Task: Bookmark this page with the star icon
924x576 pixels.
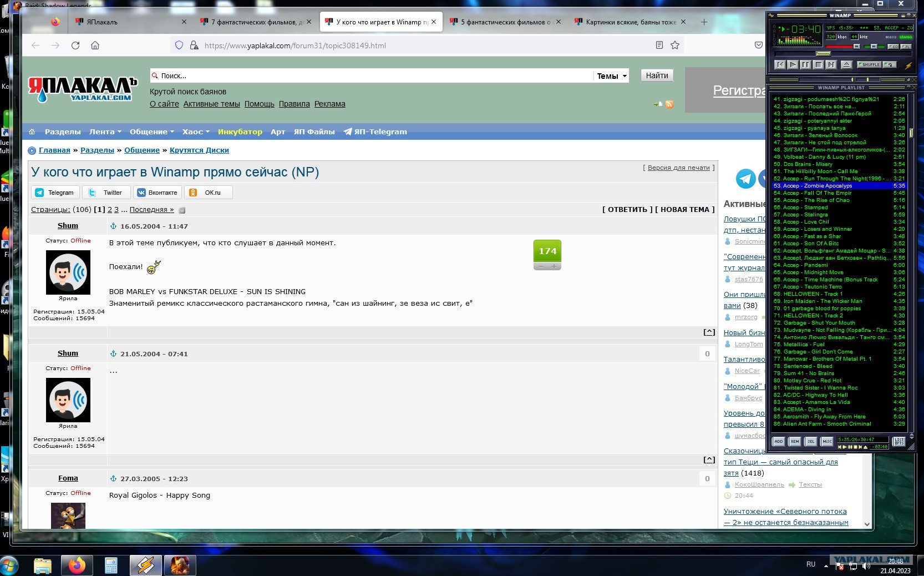Action: point(675,46)
